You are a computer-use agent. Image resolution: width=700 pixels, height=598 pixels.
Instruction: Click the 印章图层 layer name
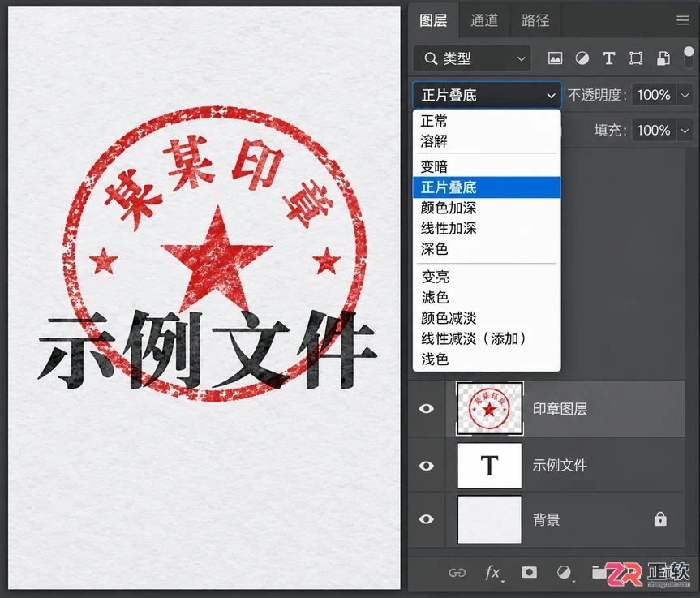point(560,409)
